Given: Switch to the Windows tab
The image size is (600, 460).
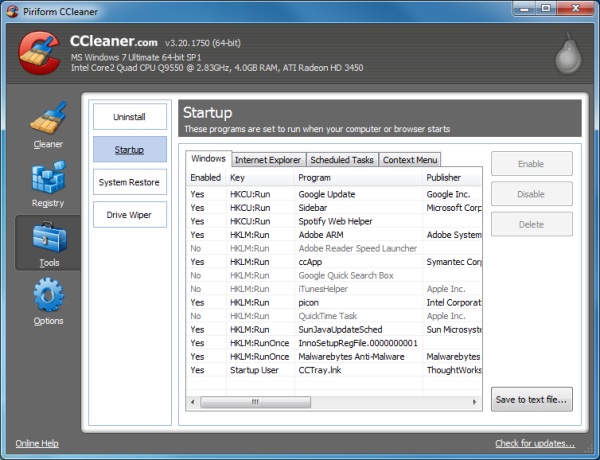Looking at the screenshot, I should [209, 158].
